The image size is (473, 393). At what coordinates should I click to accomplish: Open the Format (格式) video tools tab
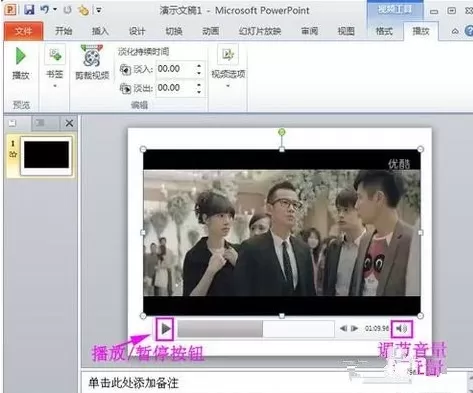(384, 31)
